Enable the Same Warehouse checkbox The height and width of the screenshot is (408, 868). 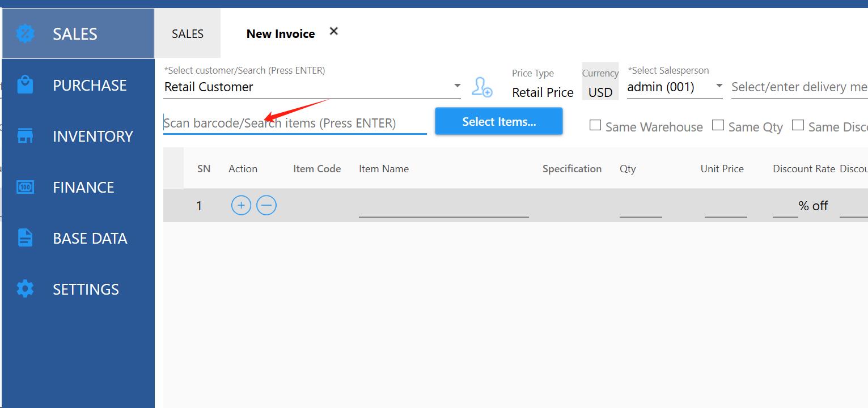click(595, 125)
